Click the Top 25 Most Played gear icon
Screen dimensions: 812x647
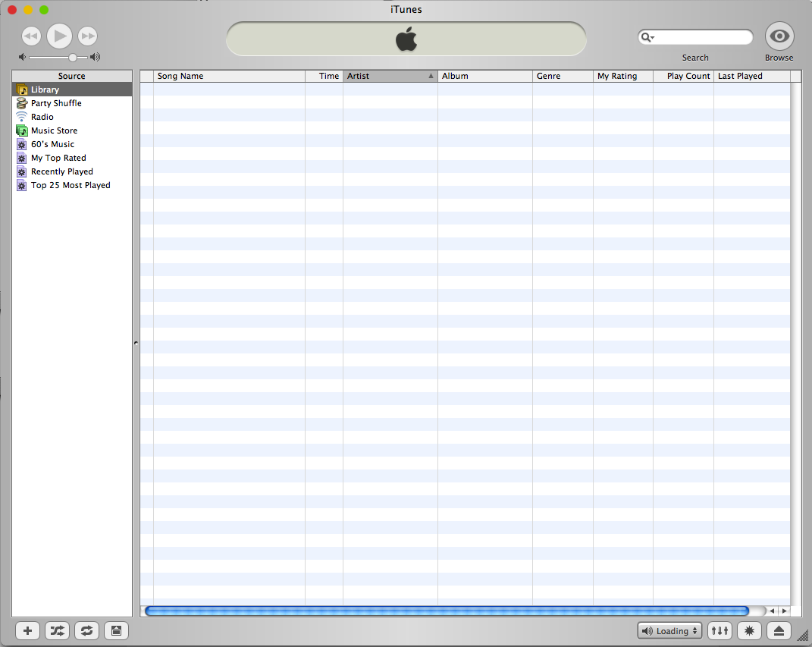(x=21, y=185)
